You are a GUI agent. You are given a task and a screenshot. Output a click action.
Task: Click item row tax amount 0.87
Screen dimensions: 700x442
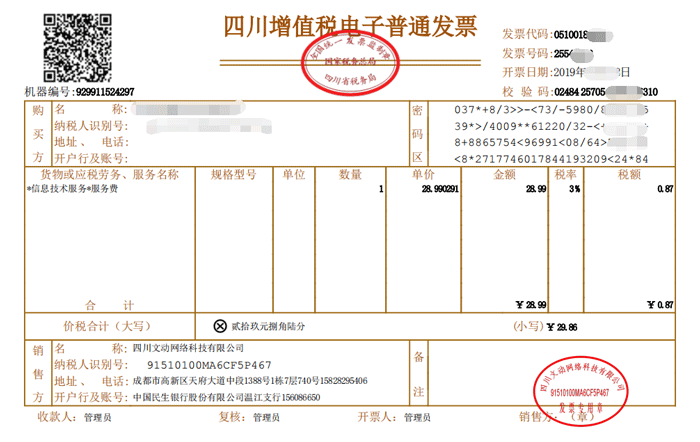click(x=665, y=189)
